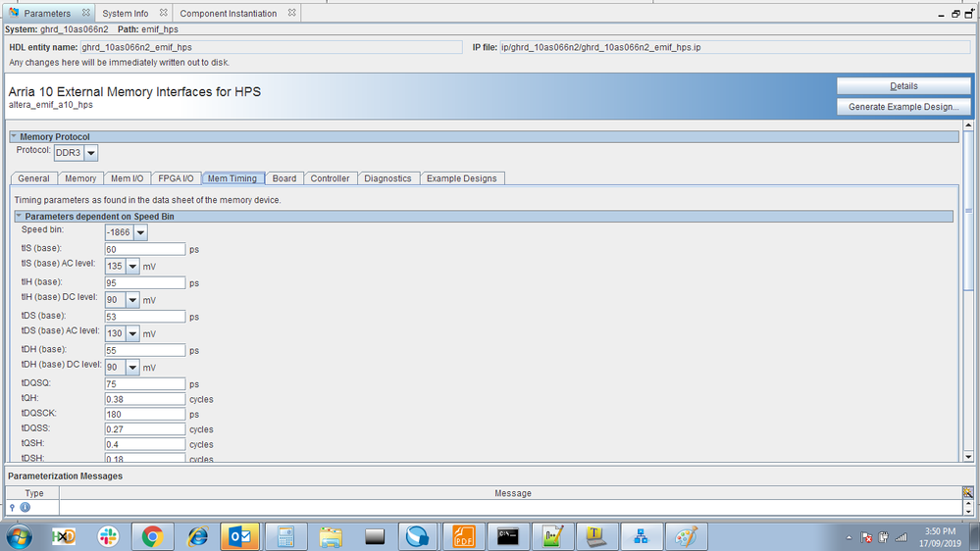Open the Protocol DDR3 dropdown
The width and height of the screenshot is (980, 551).
pos(90,152)
